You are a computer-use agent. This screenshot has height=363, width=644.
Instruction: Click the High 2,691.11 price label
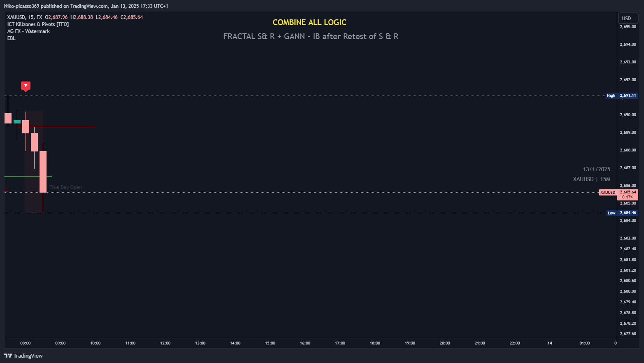(622, 95)
